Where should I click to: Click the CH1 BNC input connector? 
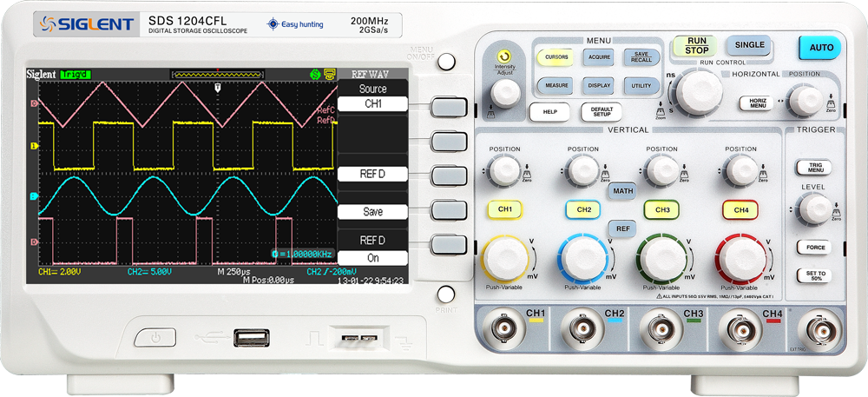coord(505,329)
